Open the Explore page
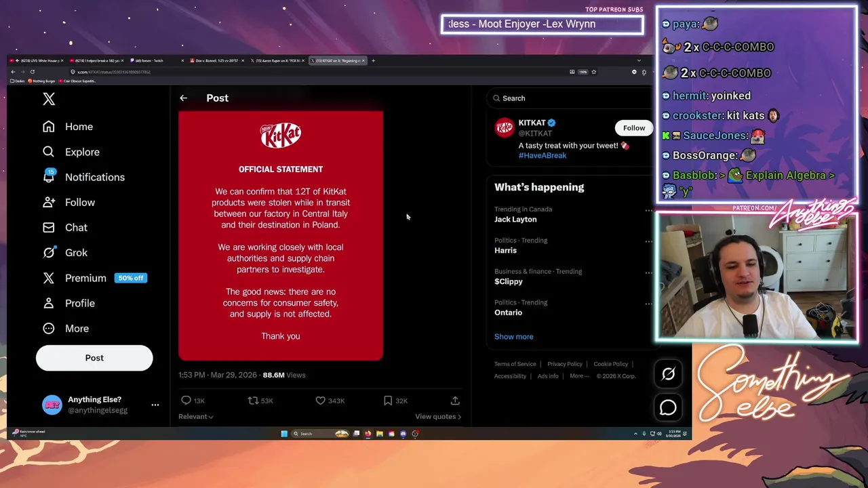Image resolution: width=868 pixels, height=488 pixels. click(x=71, y=152)
